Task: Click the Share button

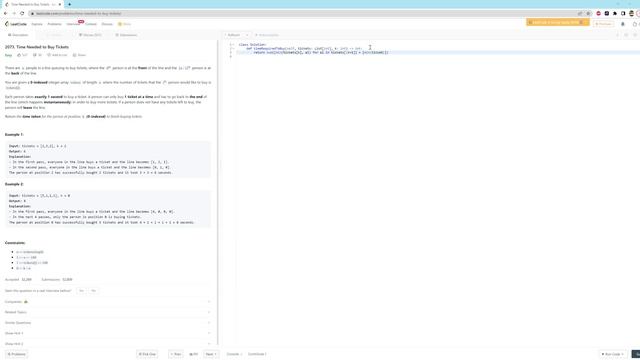Action: (80, 55)
